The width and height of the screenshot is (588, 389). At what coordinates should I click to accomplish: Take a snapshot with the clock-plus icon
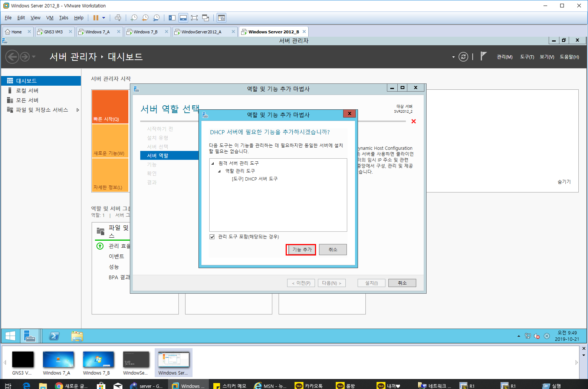(x=134, y=18)
